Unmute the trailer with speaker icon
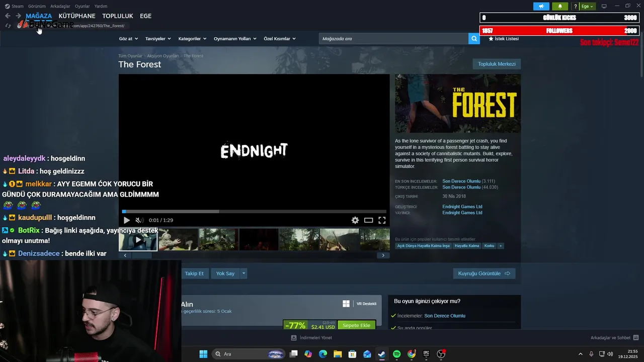The width and height of the screenshot is (644, 362). coord(138,220)
